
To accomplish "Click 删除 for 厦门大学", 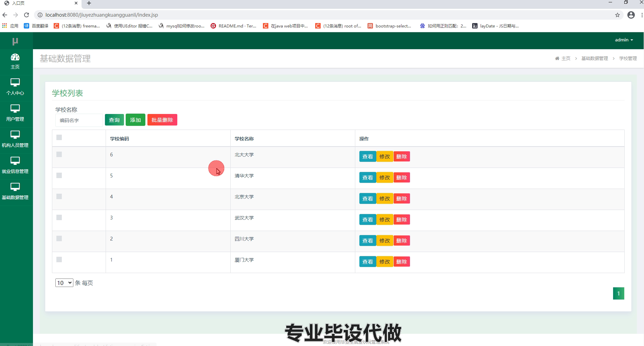I will tap(401, 262).
